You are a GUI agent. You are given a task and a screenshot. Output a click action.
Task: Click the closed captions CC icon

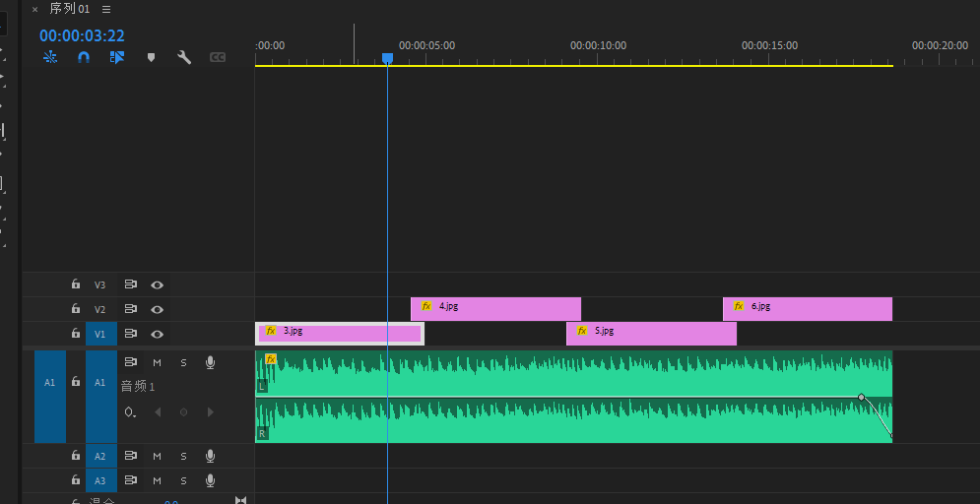(218, 58)
